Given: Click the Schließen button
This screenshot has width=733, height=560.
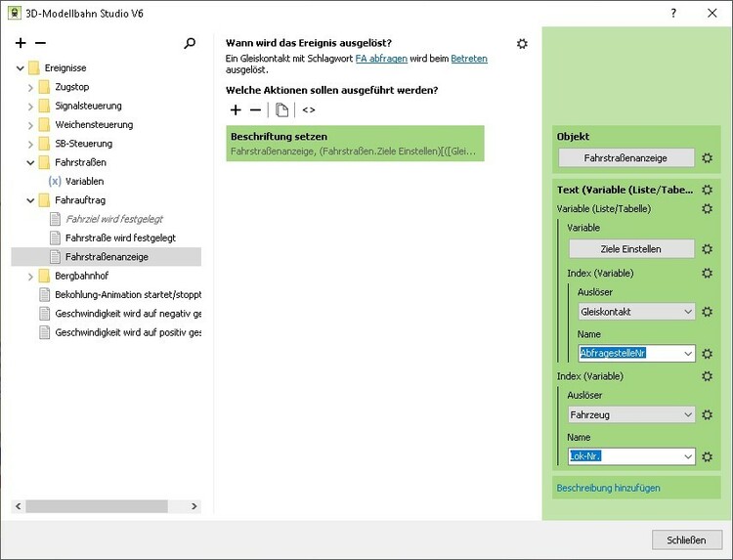Looking at the screenshot, I should click(x=686, y=539).
